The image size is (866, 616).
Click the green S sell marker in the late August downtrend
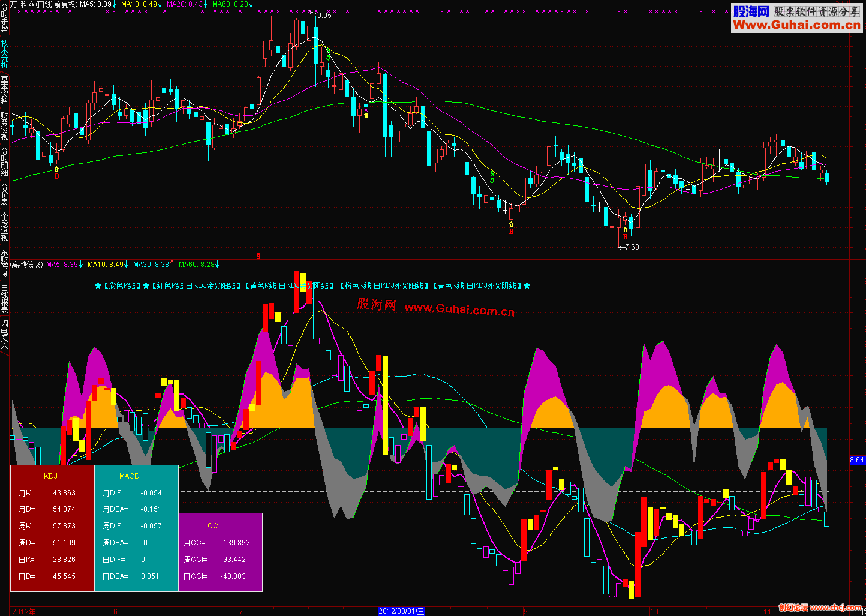tap(492, 174)
